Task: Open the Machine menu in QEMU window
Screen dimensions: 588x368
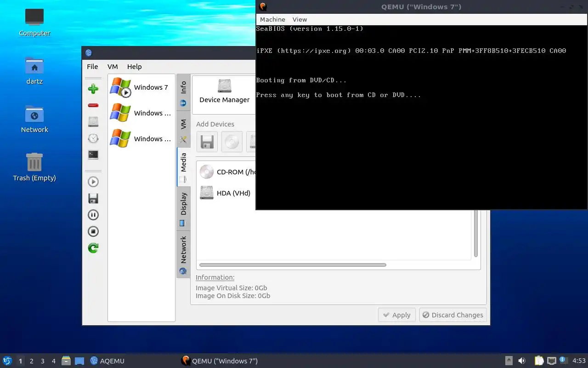Action: click(x=272, y=19)
